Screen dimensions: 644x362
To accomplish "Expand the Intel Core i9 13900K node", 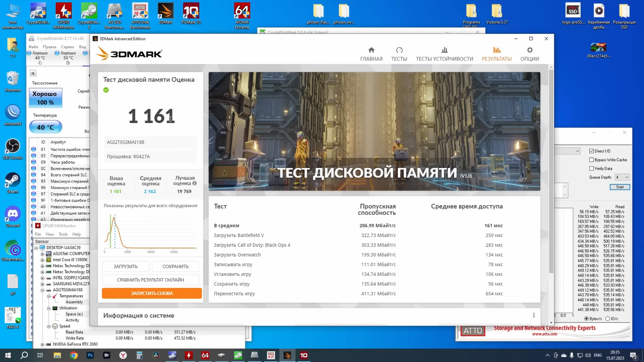I will (x=42, y=260).
